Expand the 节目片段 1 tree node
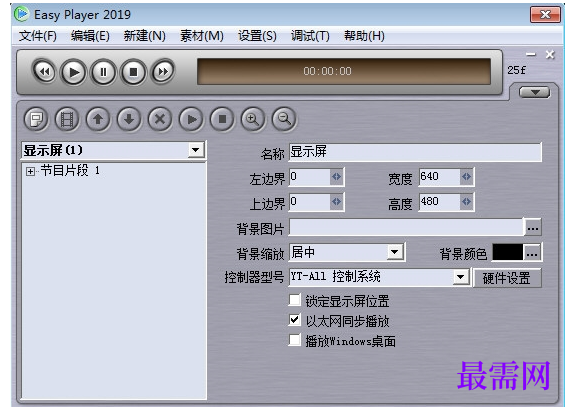Image resolution: width=569 pixels, height=407 pixels. click(30, 171)
